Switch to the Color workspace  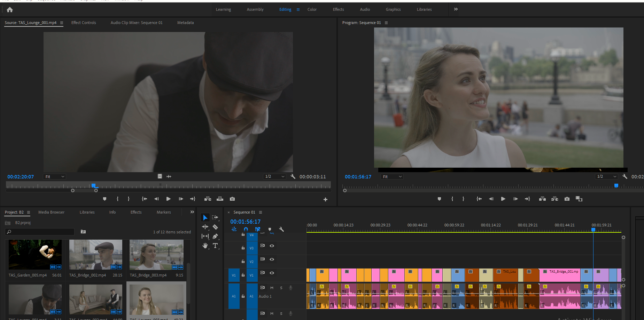click(312, 9)
